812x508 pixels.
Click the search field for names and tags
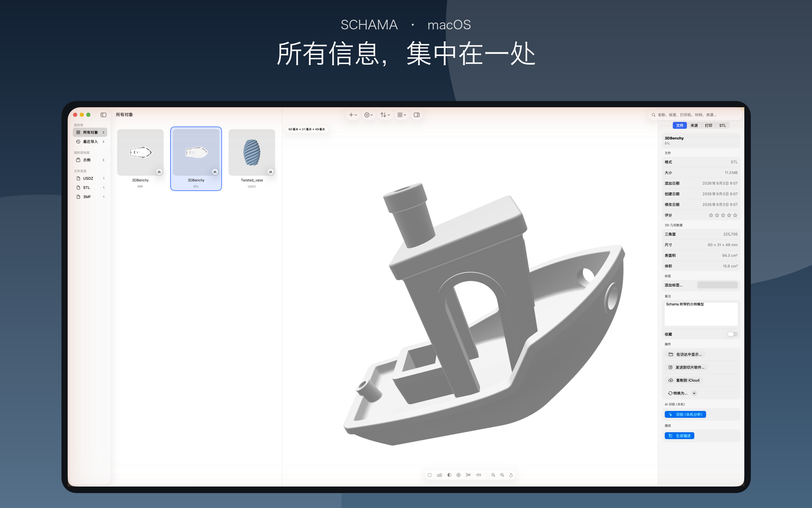coord(696,115)
